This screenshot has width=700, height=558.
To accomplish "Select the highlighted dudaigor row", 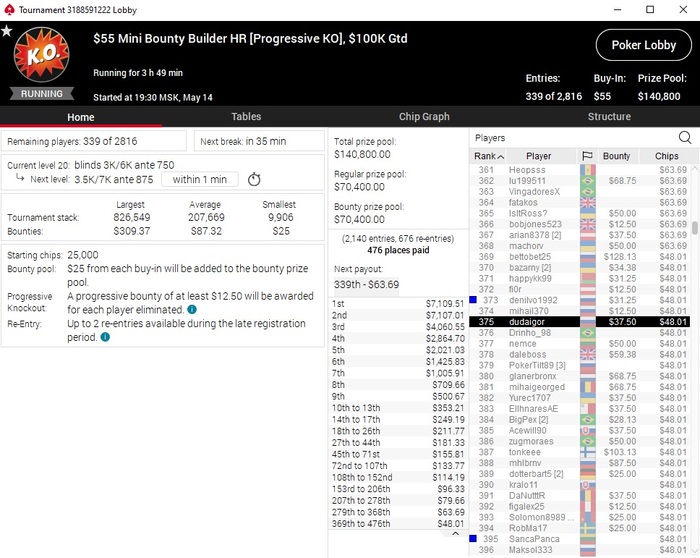I will coord(579,321).
